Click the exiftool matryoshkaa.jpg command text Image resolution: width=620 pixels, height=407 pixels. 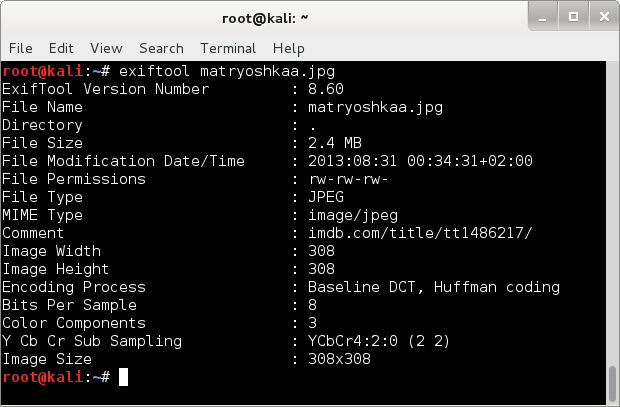click(x=227, y=72)
